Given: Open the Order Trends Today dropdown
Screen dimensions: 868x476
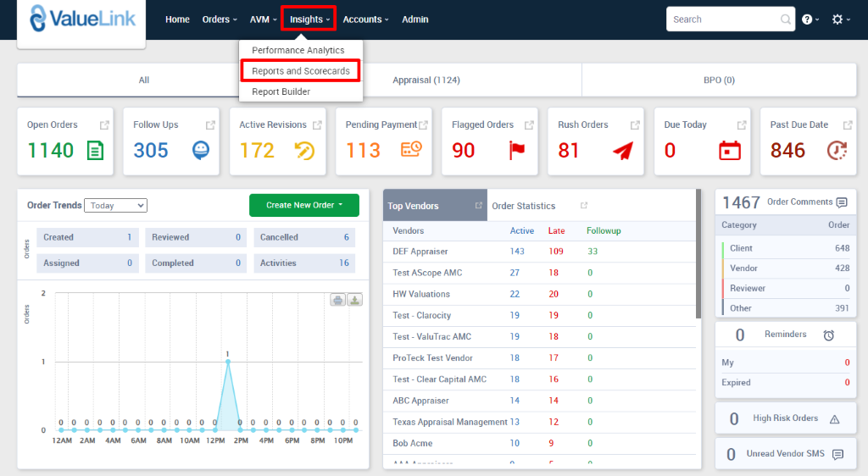Looking at the screenshot, I should click(115, 206).
